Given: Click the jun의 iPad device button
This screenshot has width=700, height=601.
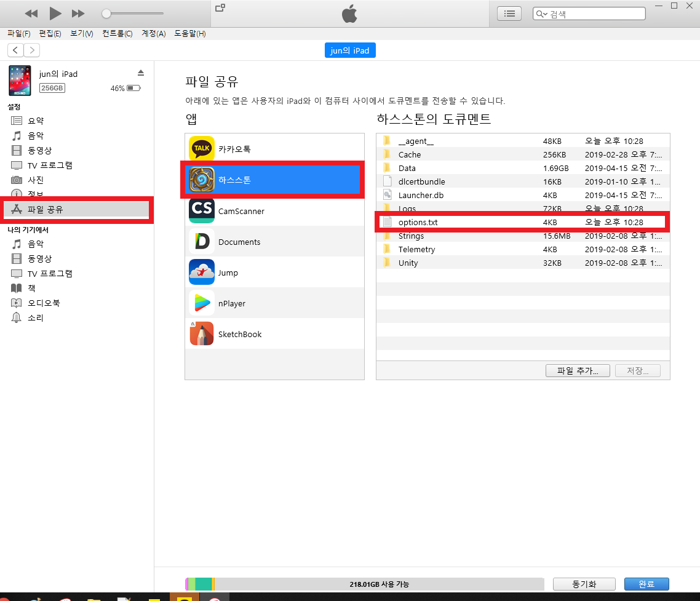Looking at the screenshot, I should [x=350, y=50].
